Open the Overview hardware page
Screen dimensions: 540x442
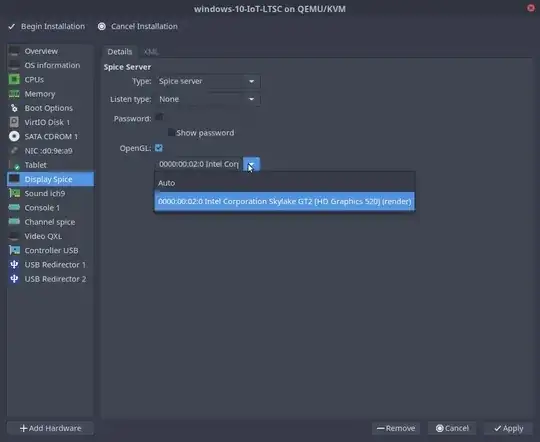pos(50,51)
